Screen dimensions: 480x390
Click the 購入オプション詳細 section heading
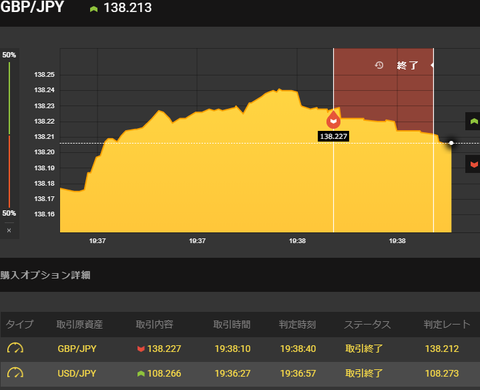(45, 275)
